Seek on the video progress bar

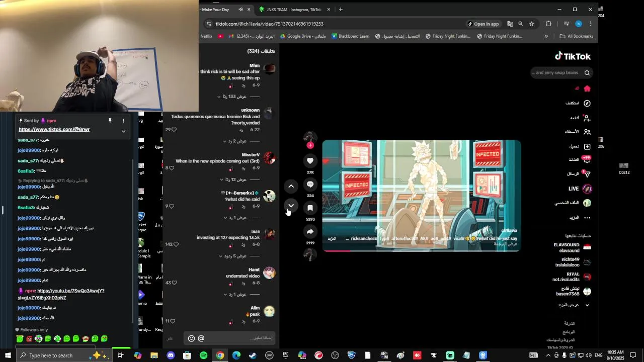[x=421, y=250]
